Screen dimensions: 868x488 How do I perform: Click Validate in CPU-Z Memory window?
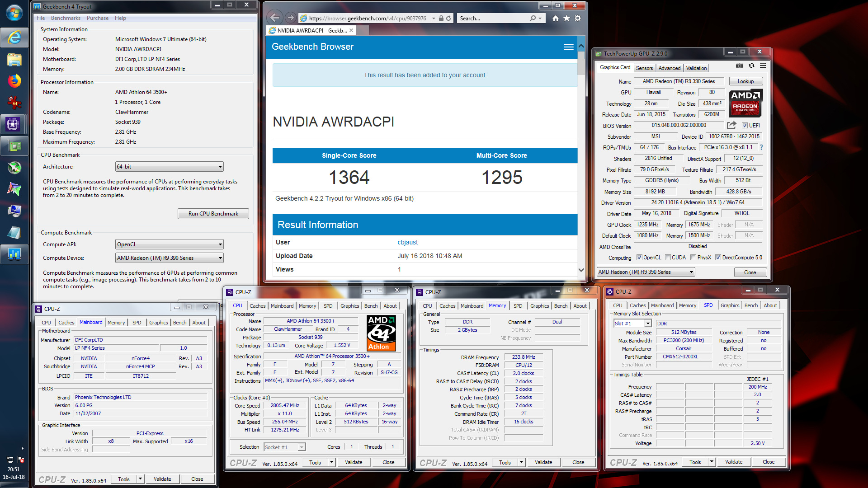pyautogui.click(x=543, y=462)
